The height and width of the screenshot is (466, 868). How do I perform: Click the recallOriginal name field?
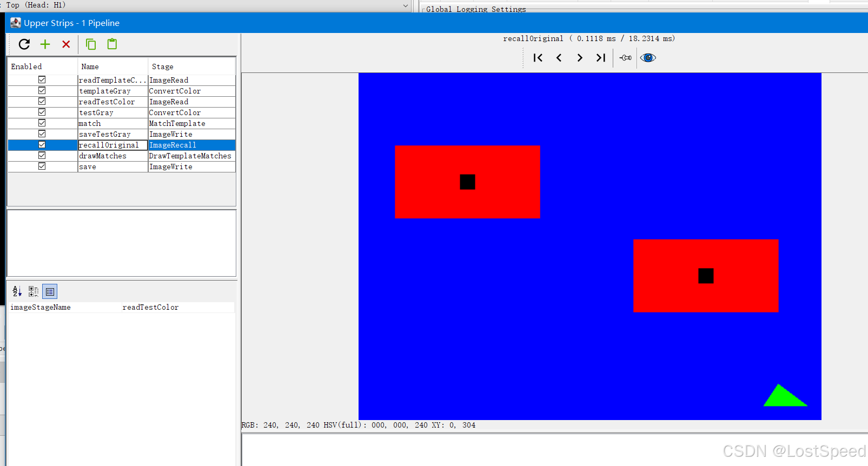(x=112, y=145)
